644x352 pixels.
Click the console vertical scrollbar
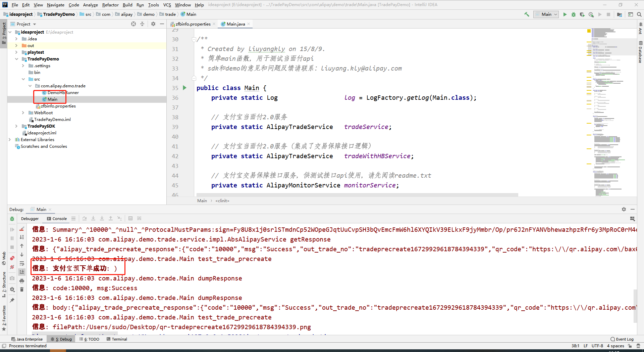pos(635,306)
